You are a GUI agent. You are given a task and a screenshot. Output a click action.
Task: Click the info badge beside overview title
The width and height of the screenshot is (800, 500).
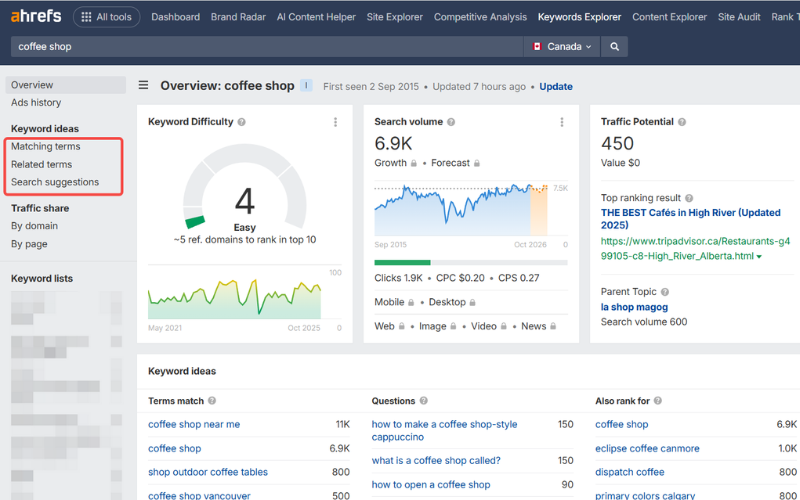(306, 86)
